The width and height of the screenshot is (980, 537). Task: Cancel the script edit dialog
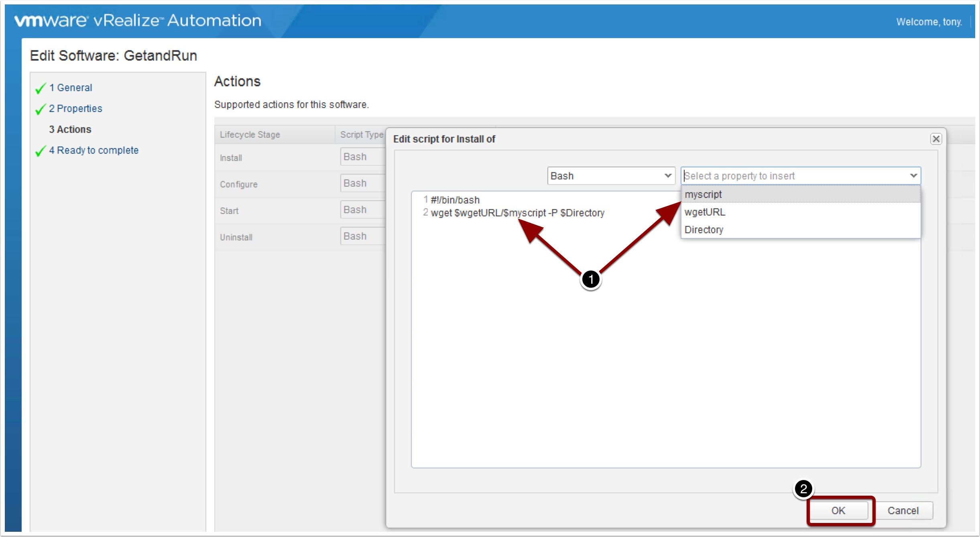coord(903,511)
